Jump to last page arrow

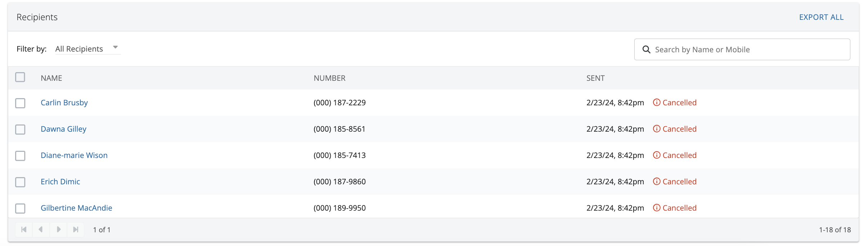pyautogui.click(x=76, y=229)
